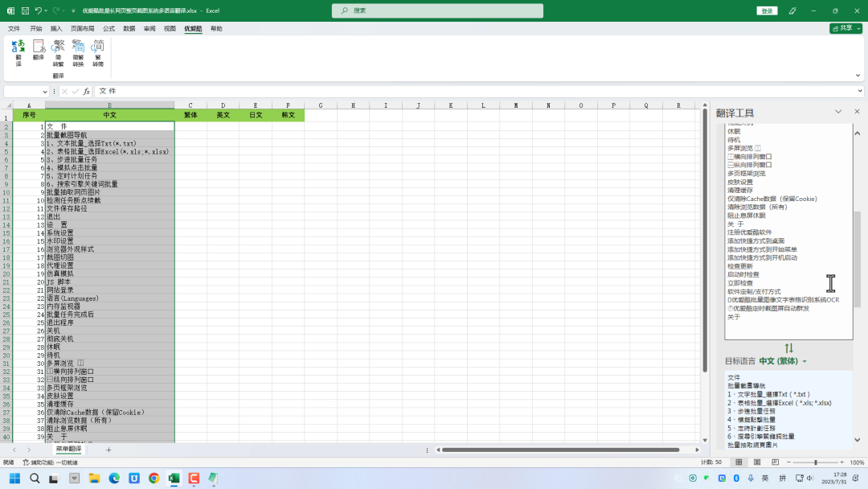Screen dimensions: 868x489
Task: Switch to Page Break Preview in status bar
Action: (775, 462)
